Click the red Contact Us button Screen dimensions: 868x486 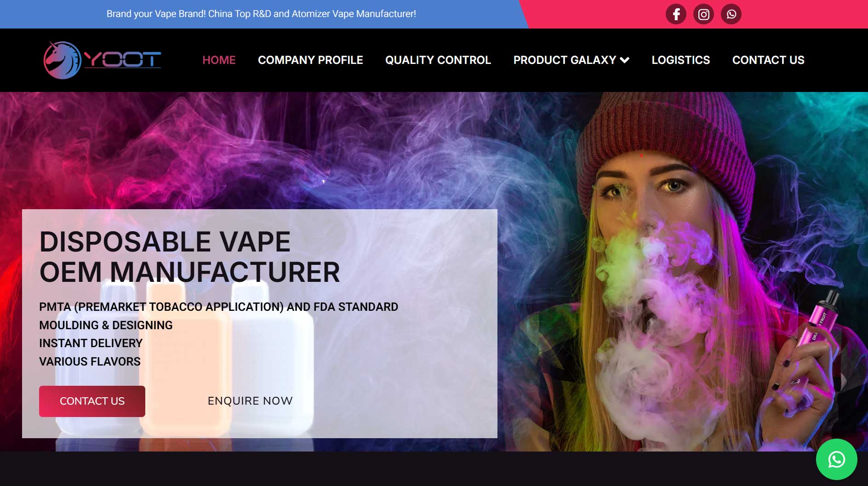(92, 401)
